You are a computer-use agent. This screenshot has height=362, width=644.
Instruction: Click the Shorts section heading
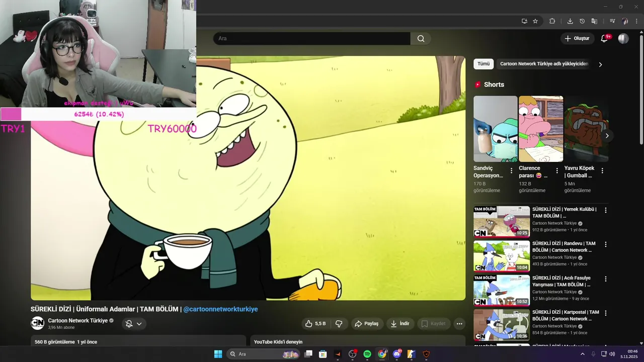[x=494, y=84]
